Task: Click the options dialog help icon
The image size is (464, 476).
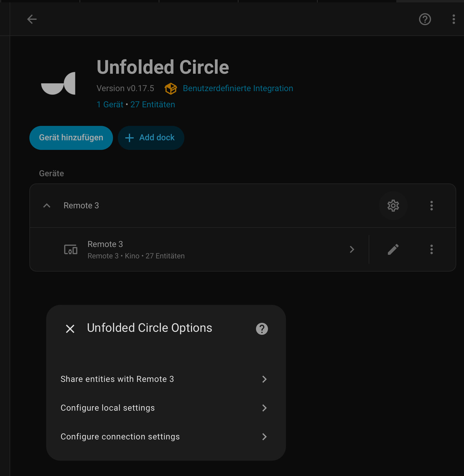Action: click(x=262, y=329)
